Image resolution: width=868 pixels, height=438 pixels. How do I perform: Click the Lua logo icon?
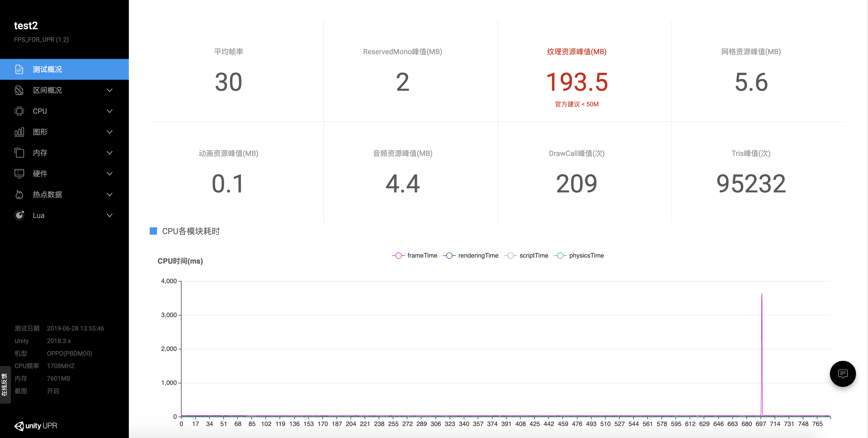tap(19, 215)
